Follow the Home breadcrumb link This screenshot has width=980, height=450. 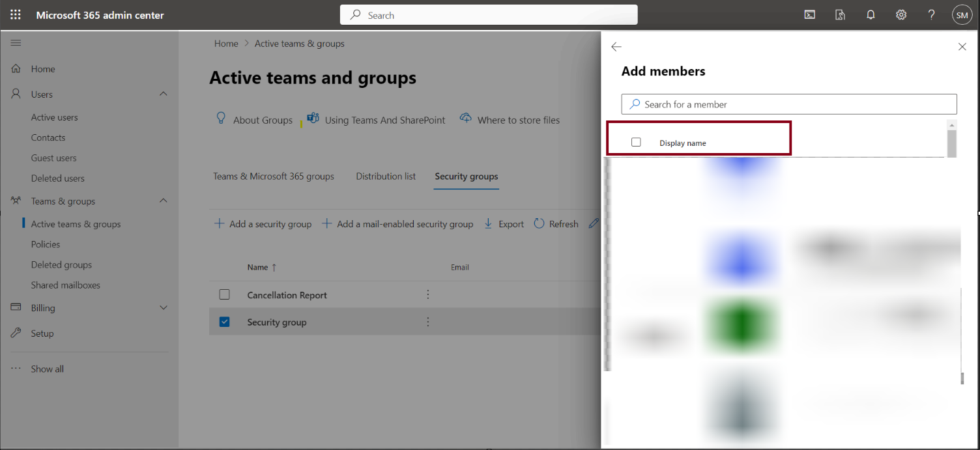point(226,44)
